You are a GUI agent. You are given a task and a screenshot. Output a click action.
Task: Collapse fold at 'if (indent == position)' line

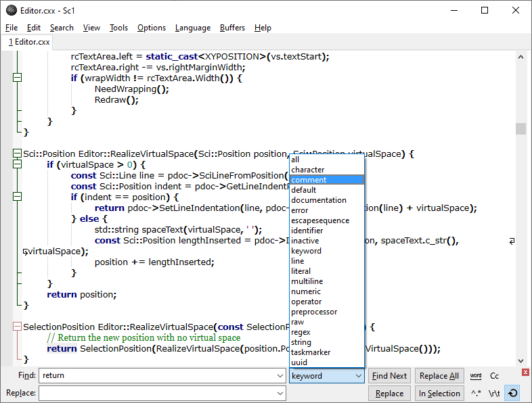pos(17,197)
